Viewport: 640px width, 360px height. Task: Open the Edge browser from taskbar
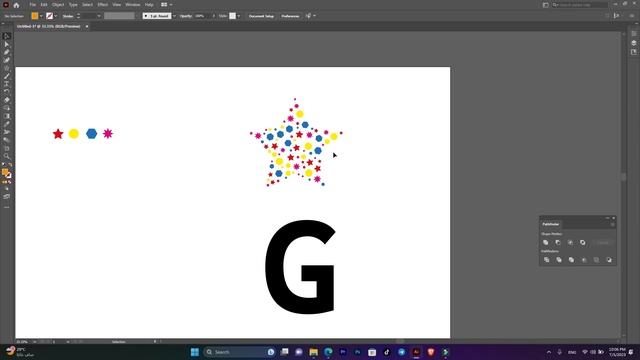point(328,352)
